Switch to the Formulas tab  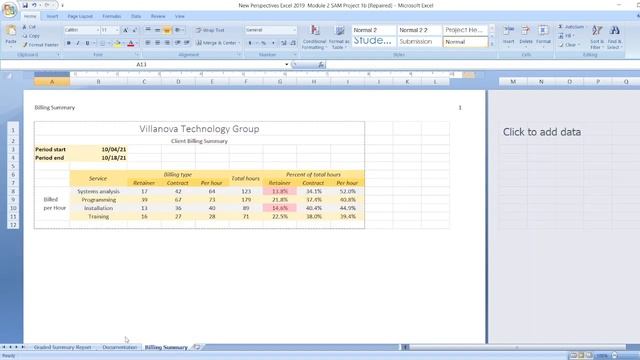coord(111,16)
